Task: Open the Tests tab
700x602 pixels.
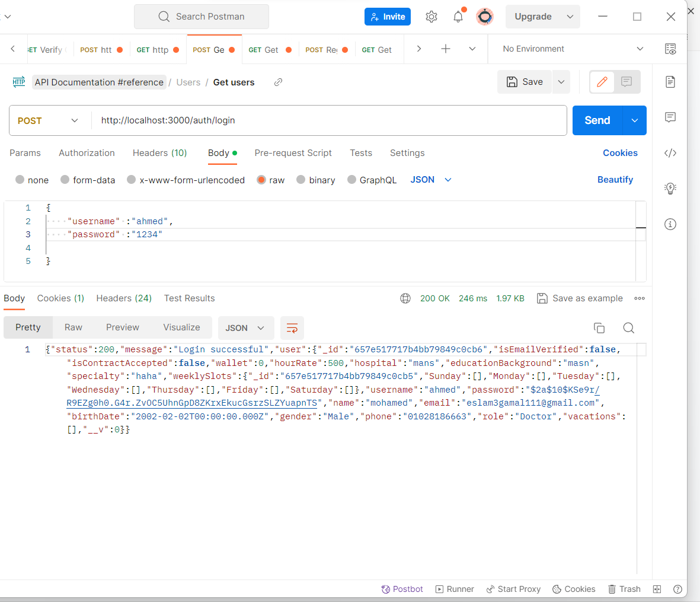Action: (361, 153)
